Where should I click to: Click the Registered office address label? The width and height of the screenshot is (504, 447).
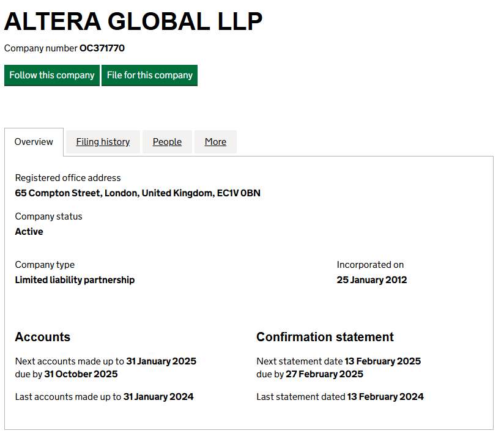pos(68,178)
